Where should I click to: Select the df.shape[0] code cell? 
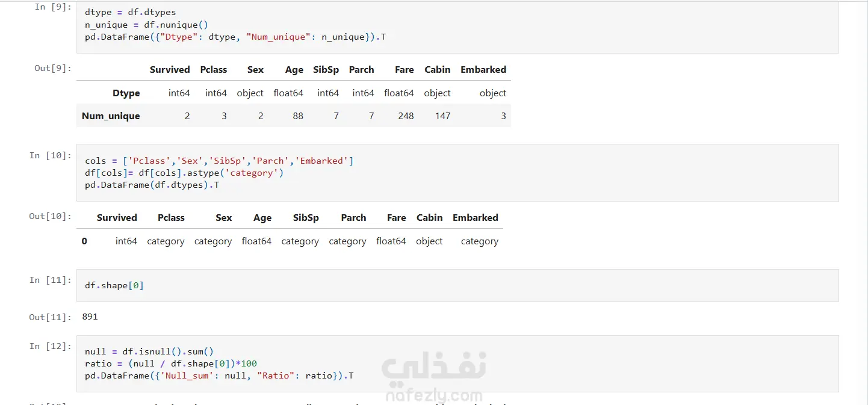click(x=457, y=285)
